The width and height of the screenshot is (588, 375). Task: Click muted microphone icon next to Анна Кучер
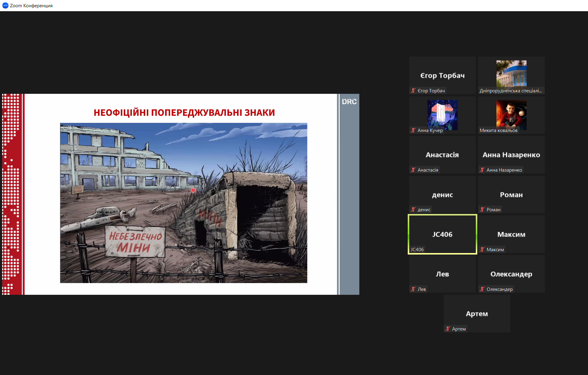click(x=413, y=130)
